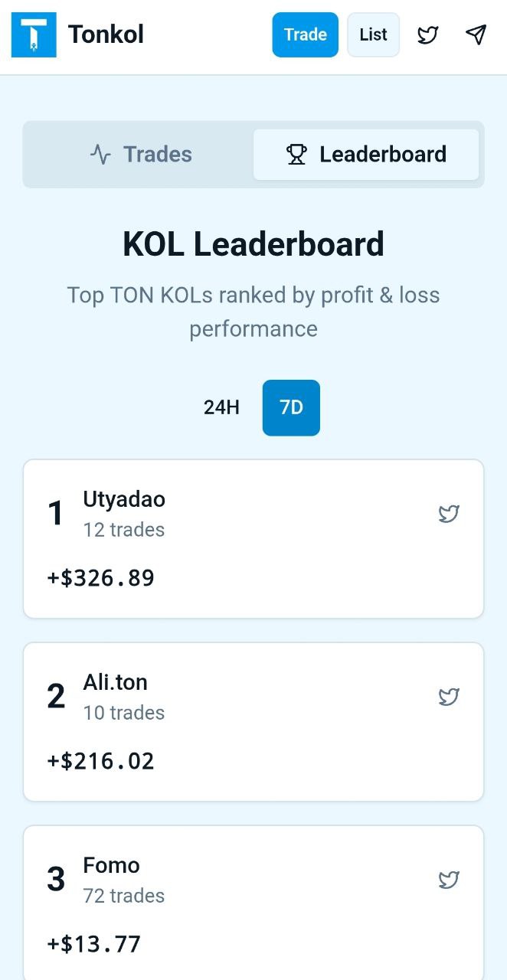Click the Twitter icon on Ali.ton's card
Image resolution: width=507 pixels, height=980 pixels.
pyautogui.click(x=449, y=697)
